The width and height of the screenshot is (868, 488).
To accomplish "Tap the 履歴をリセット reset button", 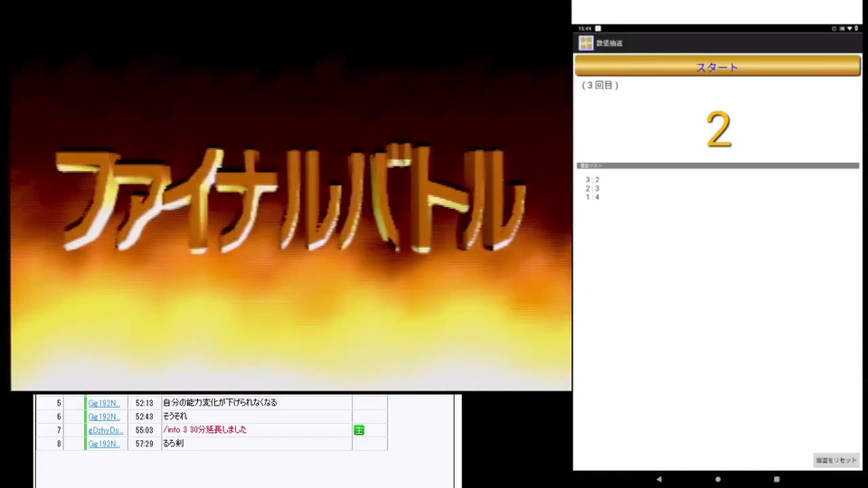I will pos(835,460).
